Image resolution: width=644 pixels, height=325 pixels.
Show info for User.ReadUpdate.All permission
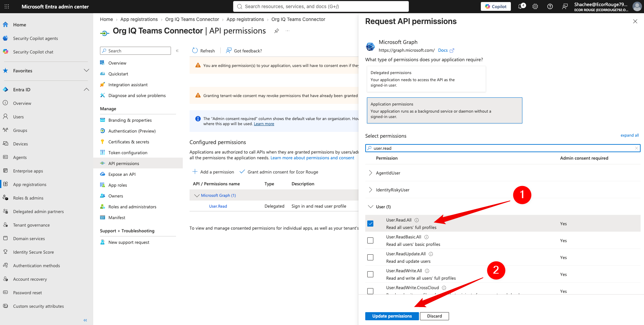coord(431,254)
